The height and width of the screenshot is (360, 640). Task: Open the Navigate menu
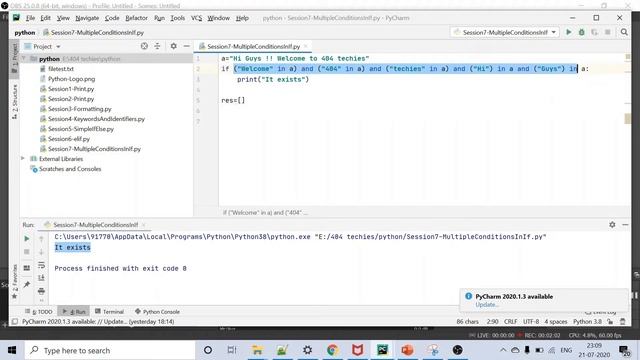click(87, 18)
